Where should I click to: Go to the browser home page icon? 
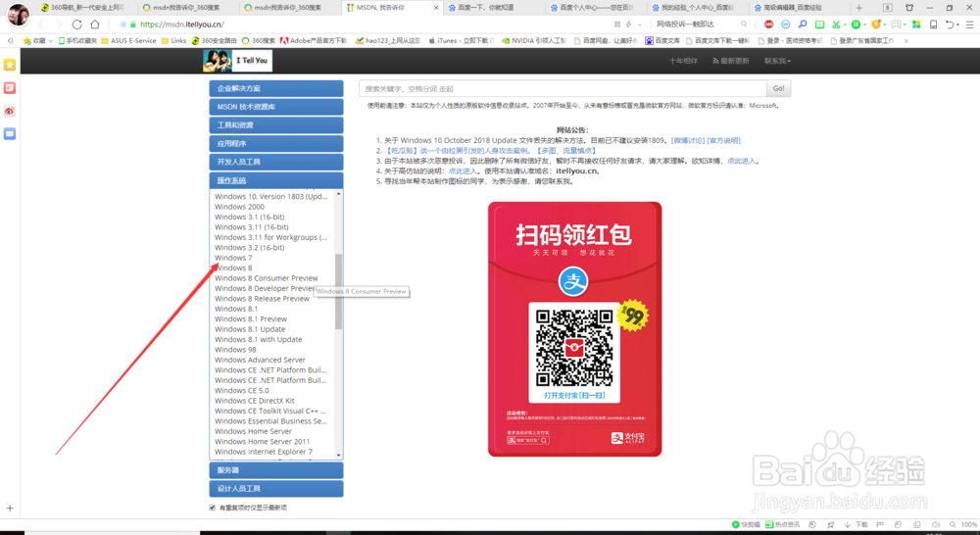(95, 24)
